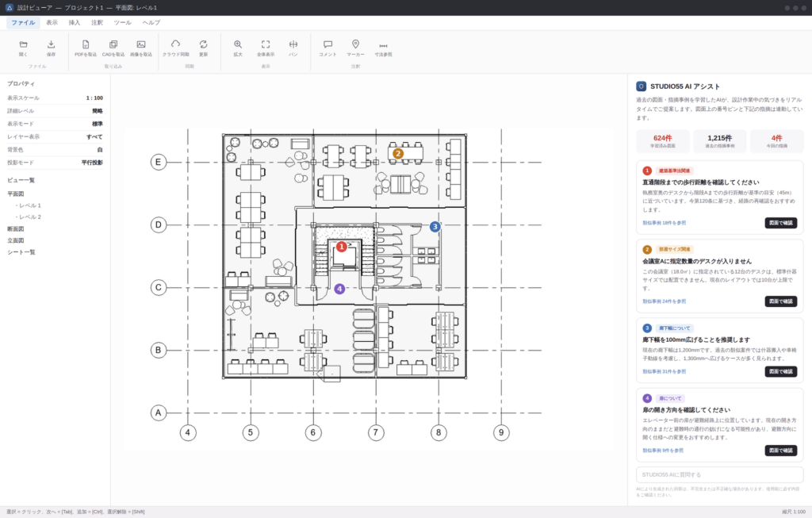The height and width of the screenshot is (518, 812).
Task: Click 図面で確認 on the 直通階段 card
Action: tap(781, 223)
